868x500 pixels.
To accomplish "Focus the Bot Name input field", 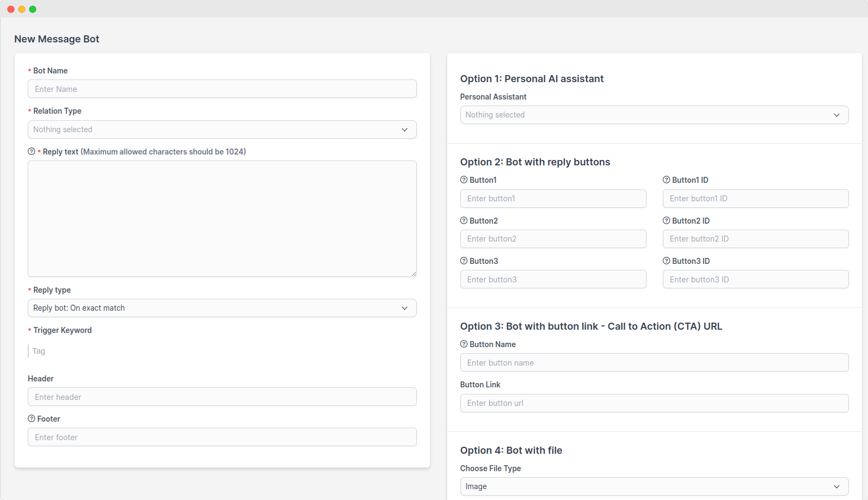I will (222, 89).
